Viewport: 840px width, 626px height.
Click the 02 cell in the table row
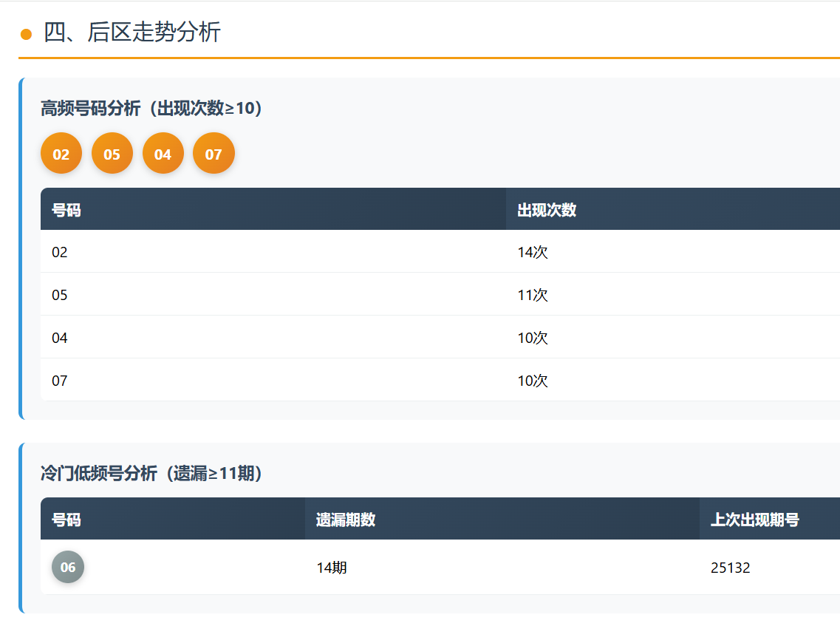click(x=60, y=252)
